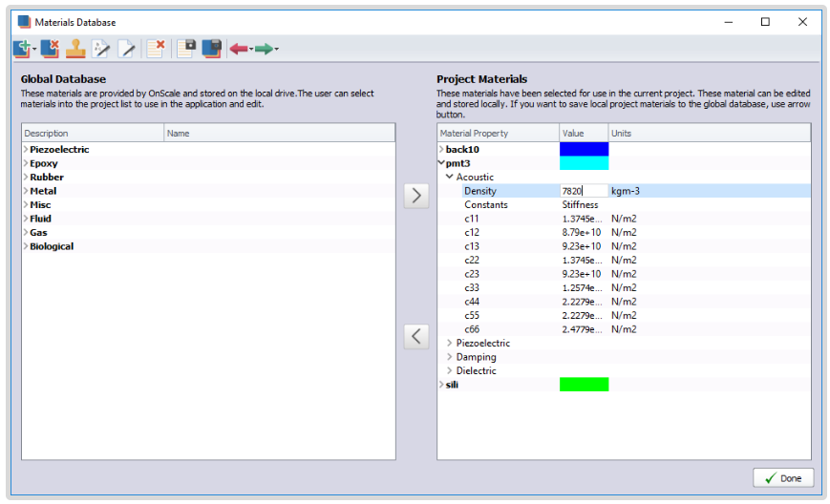Open the dropdown beside the add material icon

pos(34,50)
